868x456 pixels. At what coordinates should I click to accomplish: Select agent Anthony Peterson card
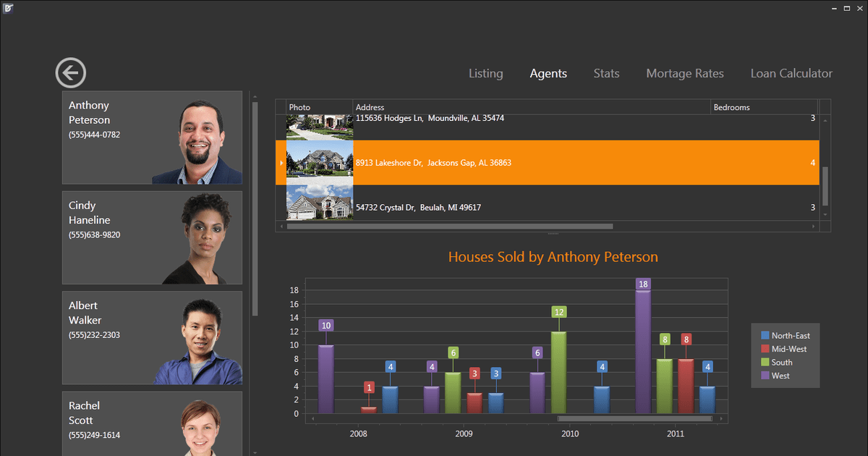(x=152, y=138)
